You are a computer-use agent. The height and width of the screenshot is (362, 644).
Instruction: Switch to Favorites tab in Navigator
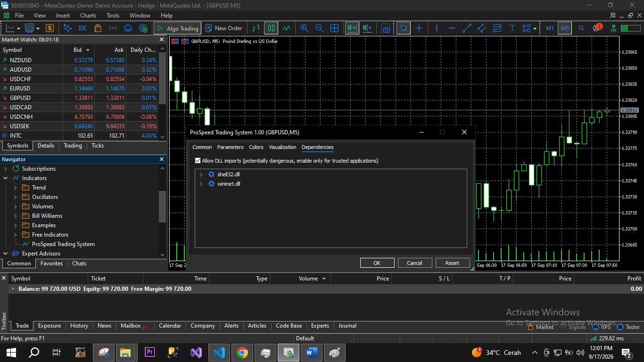(51, 263)
